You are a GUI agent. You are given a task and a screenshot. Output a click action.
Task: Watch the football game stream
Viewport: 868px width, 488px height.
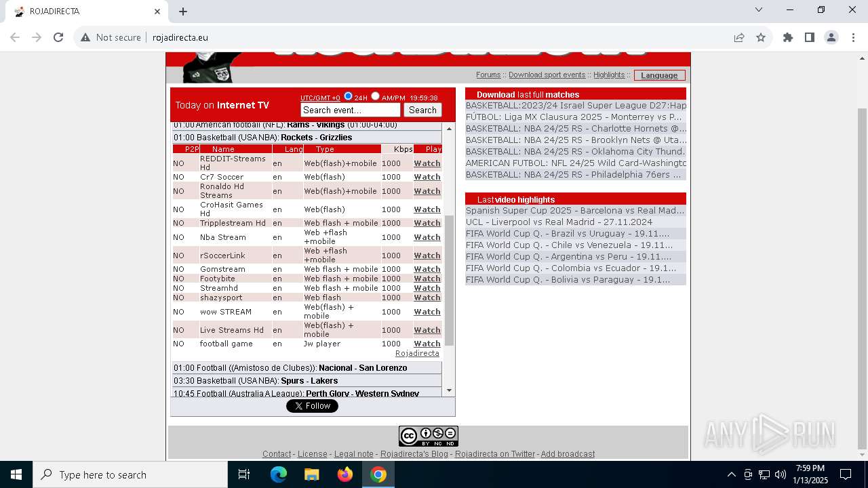427,344
